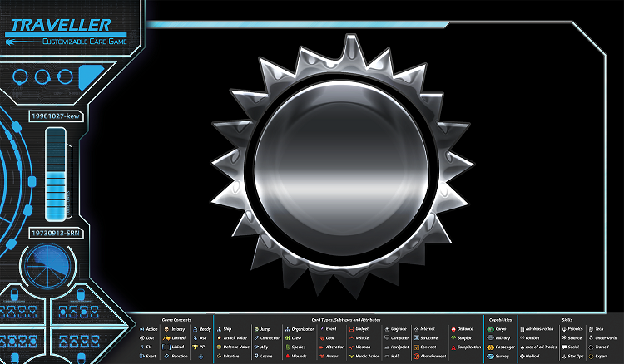This screenshot has height=364, width=624.
Task: Click the Action icon in Game Concepts
Action: [x=141, y=329]
